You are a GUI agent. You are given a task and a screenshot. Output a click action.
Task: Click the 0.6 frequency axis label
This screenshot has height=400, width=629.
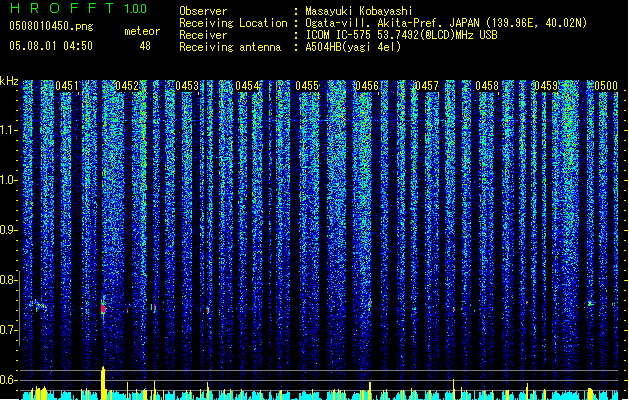pos(8,380)
